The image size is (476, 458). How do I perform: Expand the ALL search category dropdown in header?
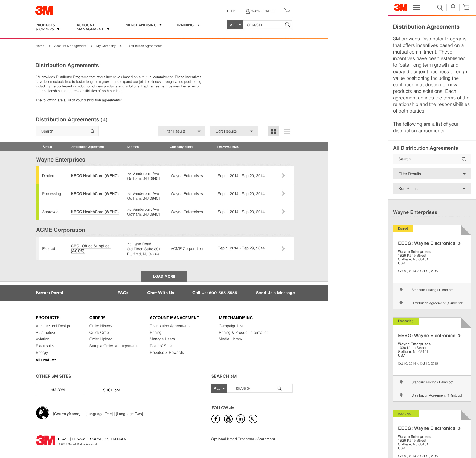[x=235, y=25]
